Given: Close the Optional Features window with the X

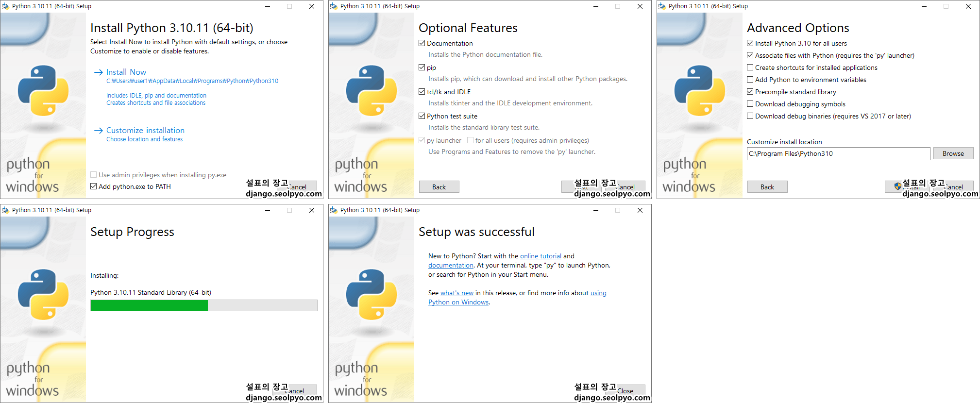Looking at the screenshot, I should coord(640,6).
